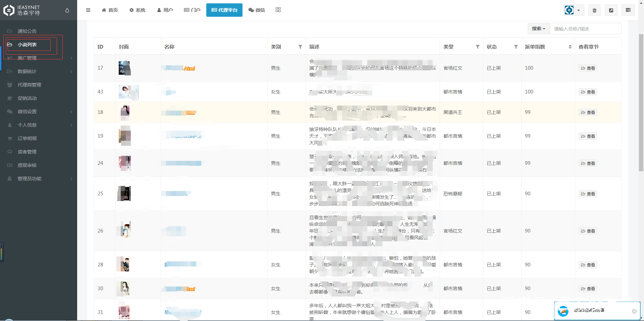Click the grid apps icon in top bar
This screenshot has width=644, height=321.
coord(278,10)
